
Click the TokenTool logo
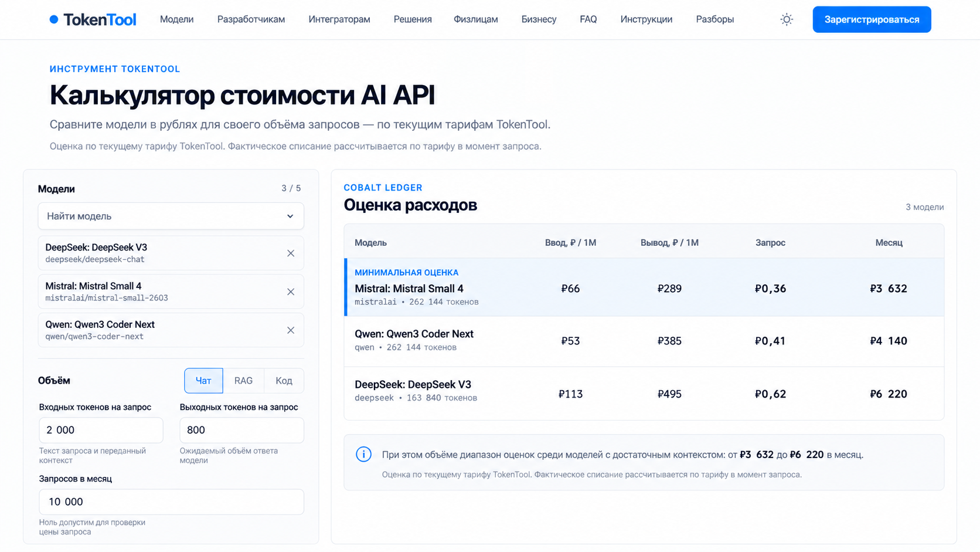click(93, 19)
